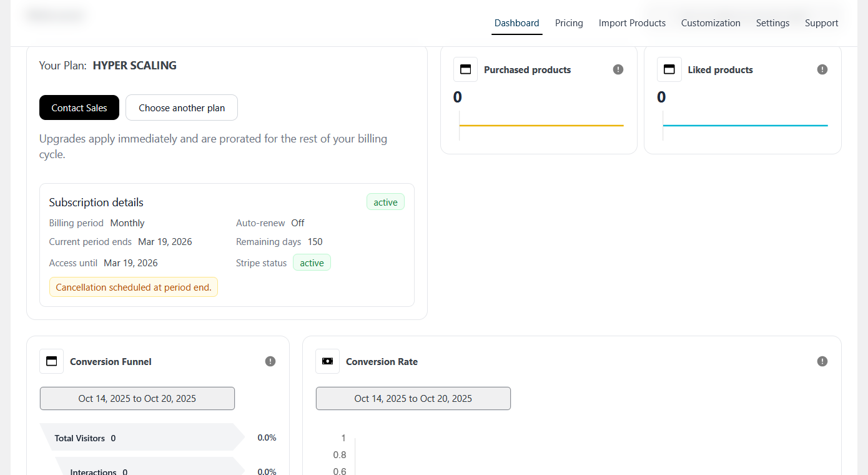Open the Import Products tab
Screen dimensions: 868x475
coord(632,23)
